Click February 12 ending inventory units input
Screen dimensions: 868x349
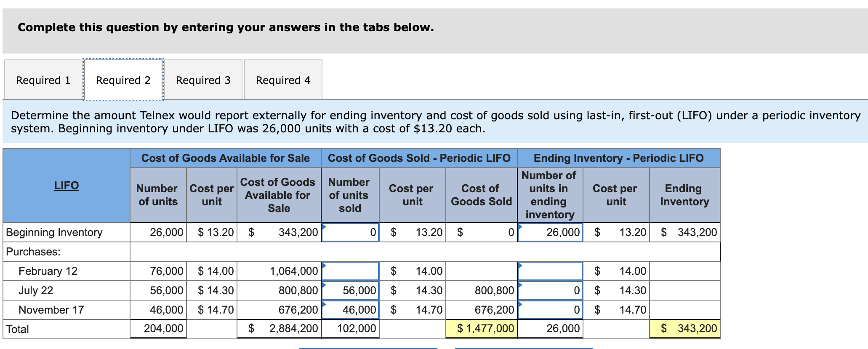(550, 271)
